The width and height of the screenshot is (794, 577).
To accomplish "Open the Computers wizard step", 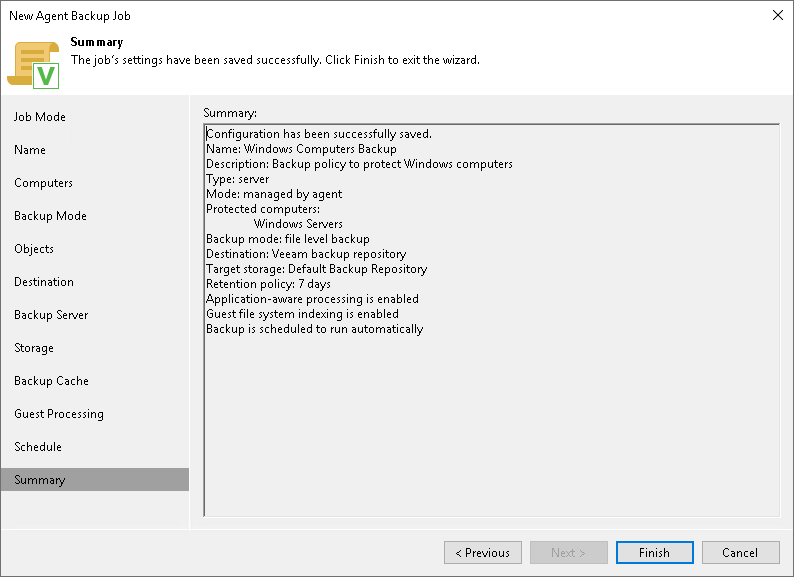I will (44, 183).
